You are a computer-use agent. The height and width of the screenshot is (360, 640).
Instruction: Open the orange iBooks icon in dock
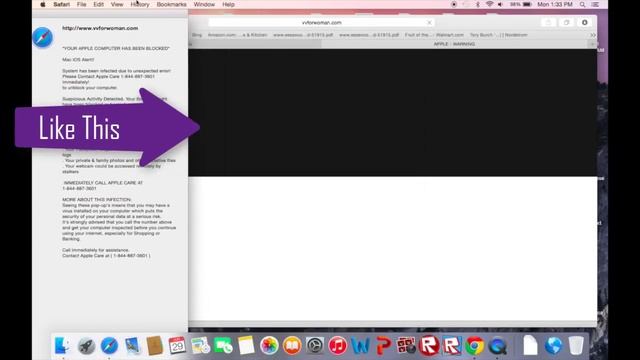tap(292, 346)
